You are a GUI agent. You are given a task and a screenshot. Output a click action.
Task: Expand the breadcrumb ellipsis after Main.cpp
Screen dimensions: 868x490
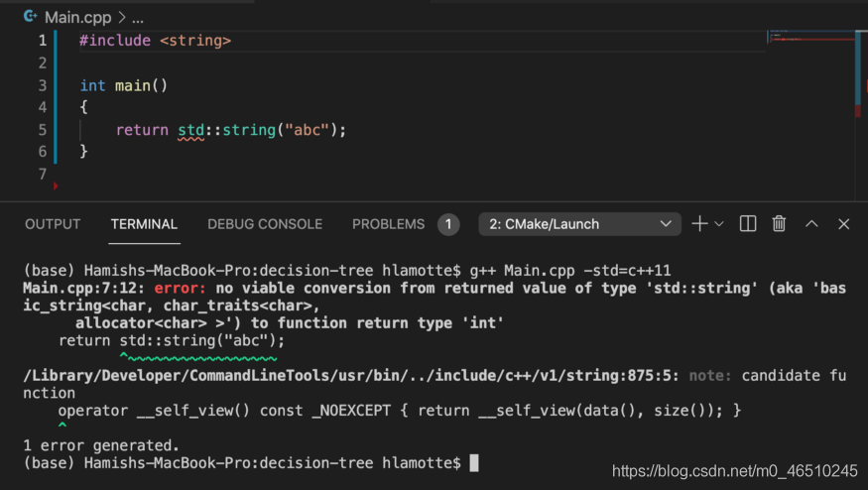138,17
